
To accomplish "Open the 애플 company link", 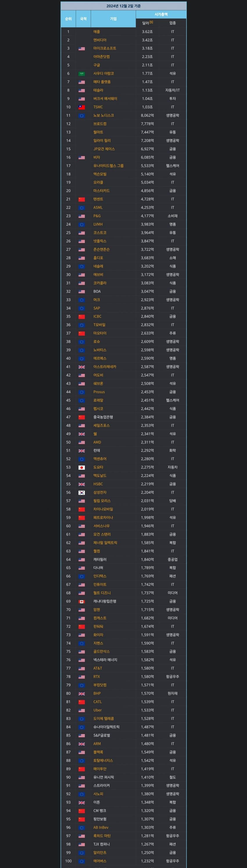I will tap(96, 32).
